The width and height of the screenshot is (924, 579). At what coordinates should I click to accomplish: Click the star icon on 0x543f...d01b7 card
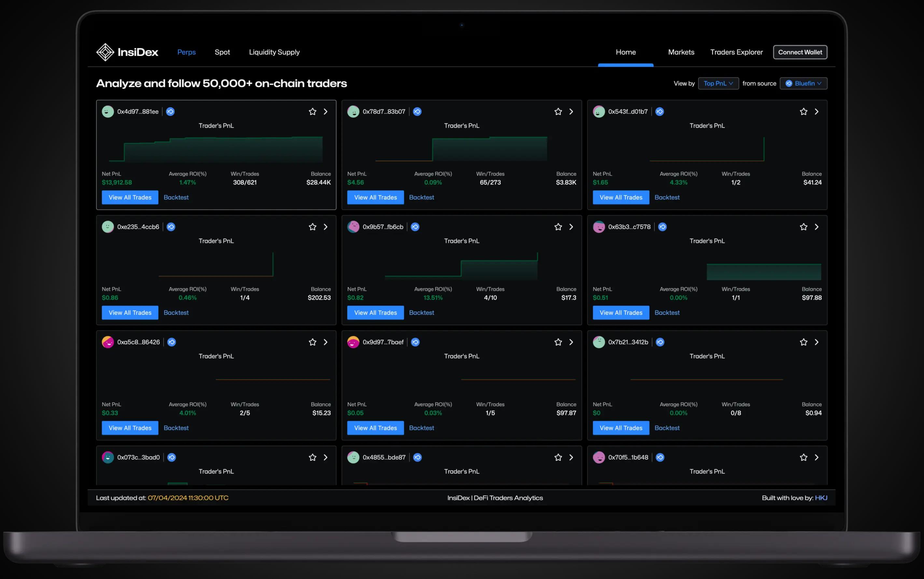coord(804,111)
